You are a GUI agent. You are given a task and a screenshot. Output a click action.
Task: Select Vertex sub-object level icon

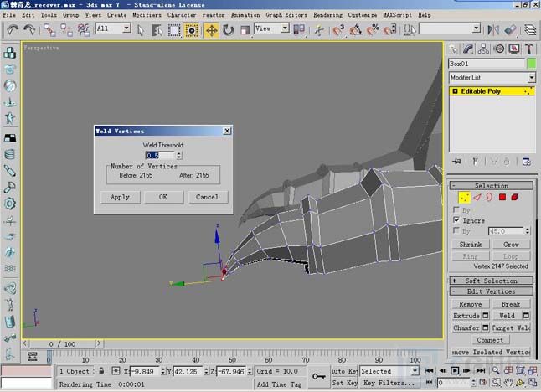[465, 198]
